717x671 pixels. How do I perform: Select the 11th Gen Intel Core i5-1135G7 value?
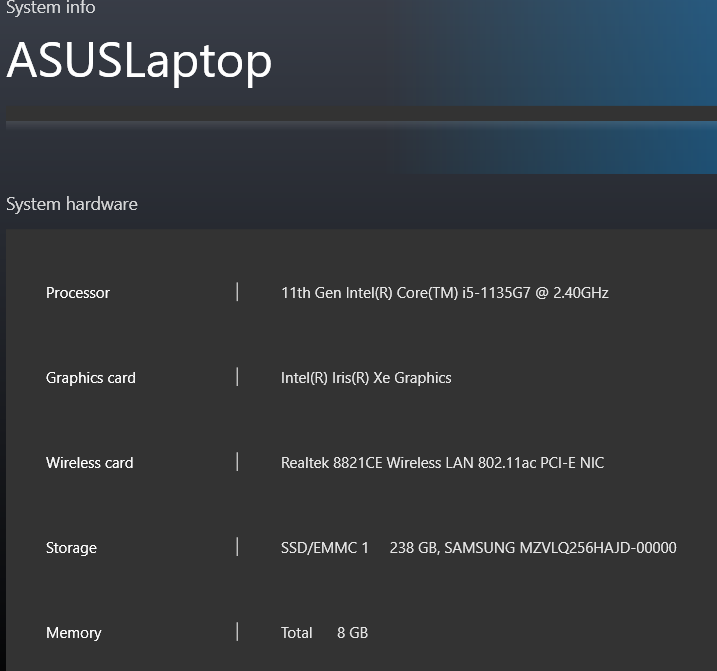click(444, 293)
